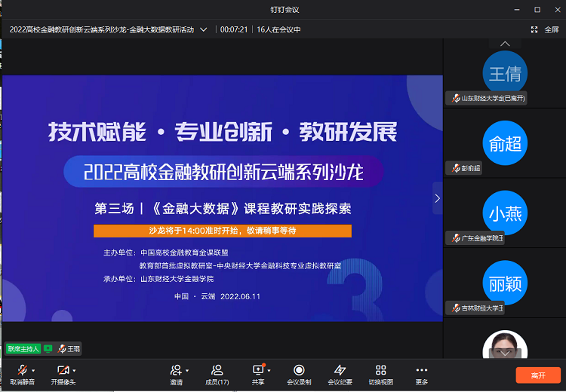Viewport: 566px width, 392px height.
Task: Click the red leave (离开) button
Action: click(x=538, y=375)
